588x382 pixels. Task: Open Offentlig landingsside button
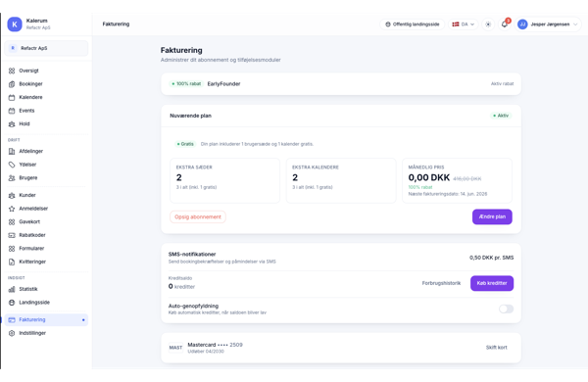(x=413, y=24)
